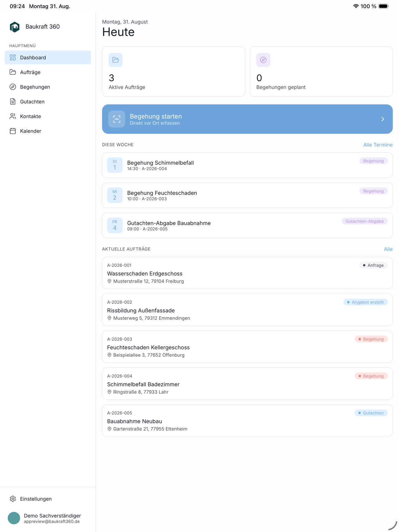This screenshot has width=399, height=532.
Task: Click the user avatar of Demo Sachverständiger
Action: pos(14,518)
